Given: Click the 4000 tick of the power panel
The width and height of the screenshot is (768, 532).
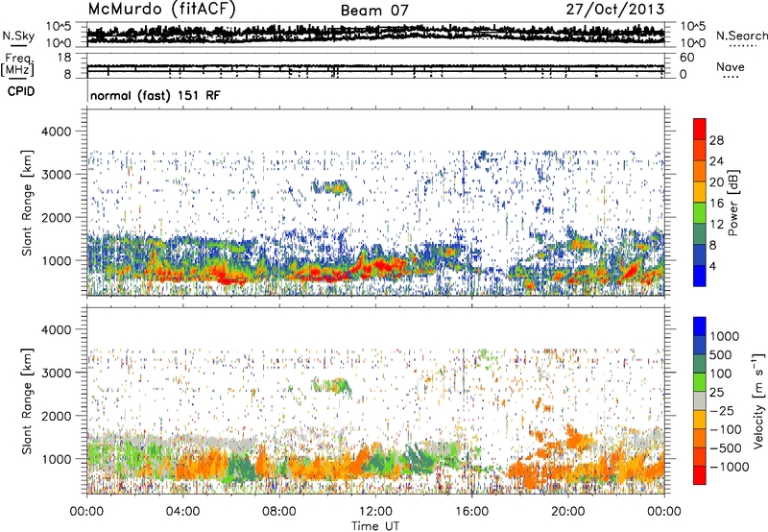Looking at the screenshot, I should [x=59, y=132].
